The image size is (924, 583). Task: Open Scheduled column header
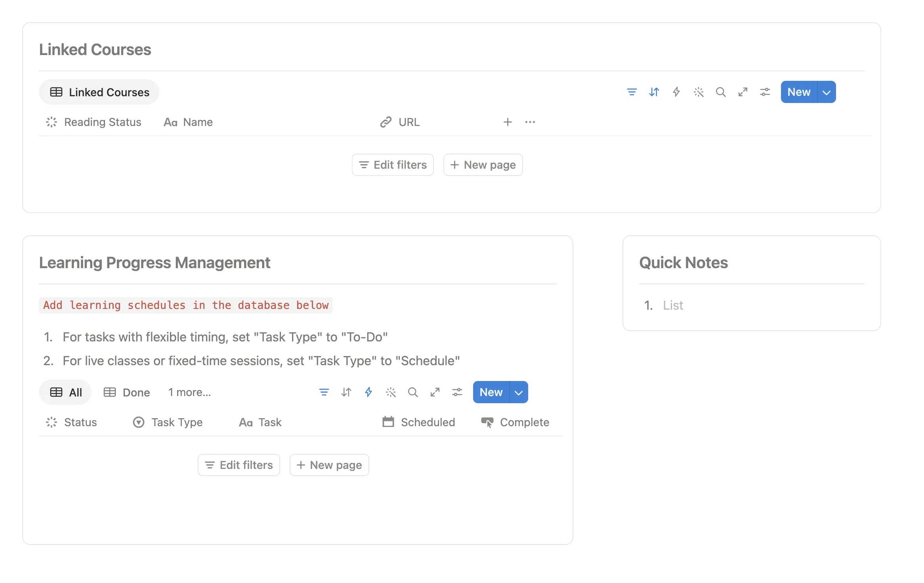pyautogui.click(x=418, y=422)
